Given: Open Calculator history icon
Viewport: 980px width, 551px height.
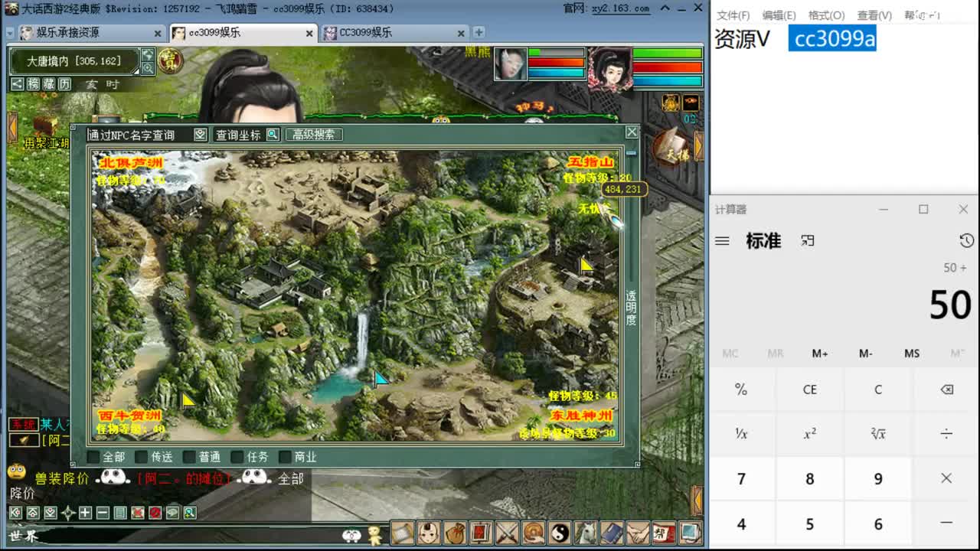Looking at the screenshot, I should point(966,241).
